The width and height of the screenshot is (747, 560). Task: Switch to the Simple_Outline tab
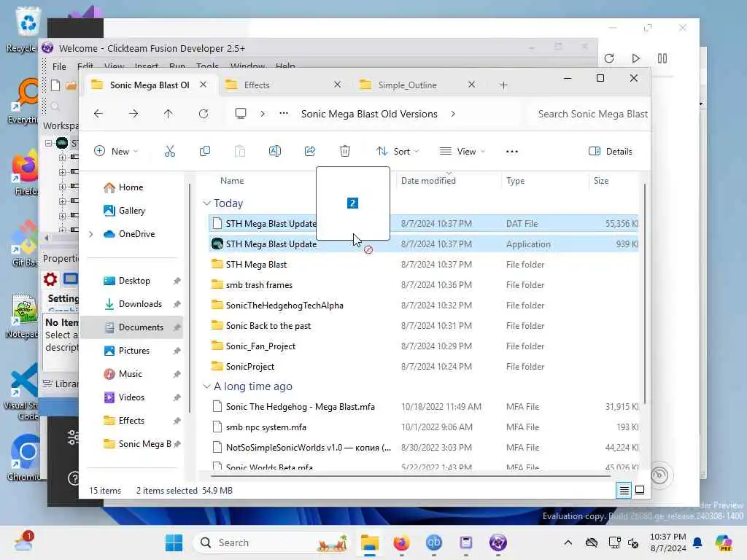[x=418, y=85]
